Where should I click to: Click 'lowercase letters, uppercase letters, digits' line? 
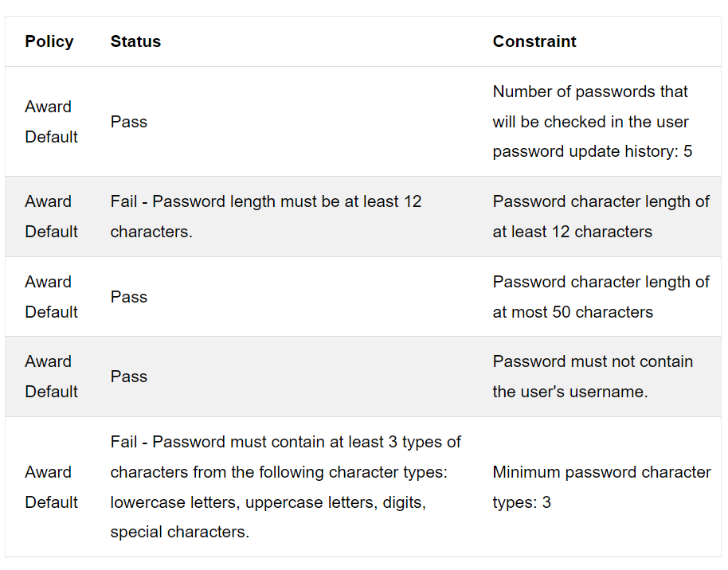pyautogui.click(x=268, y=502)
